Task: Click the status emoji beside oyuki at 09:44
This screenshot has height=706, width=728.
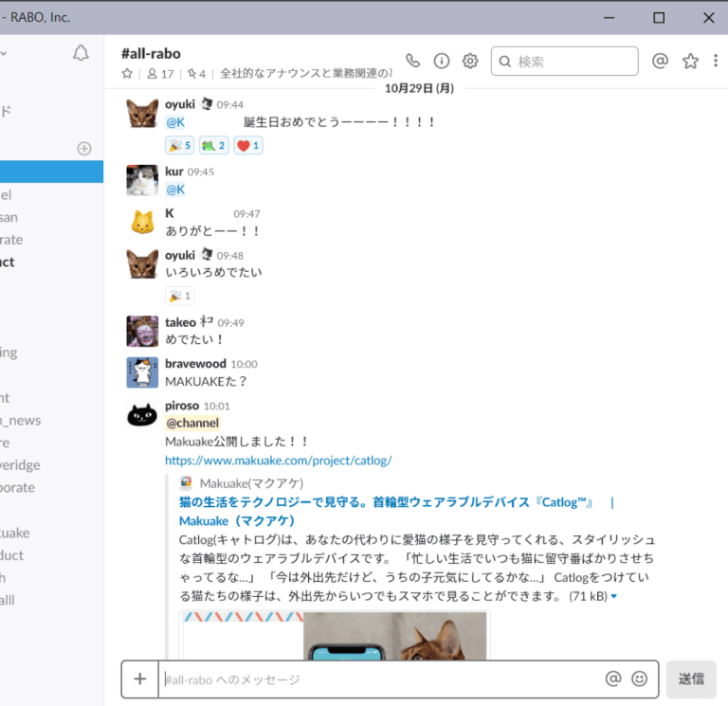Action: (206, 104)
